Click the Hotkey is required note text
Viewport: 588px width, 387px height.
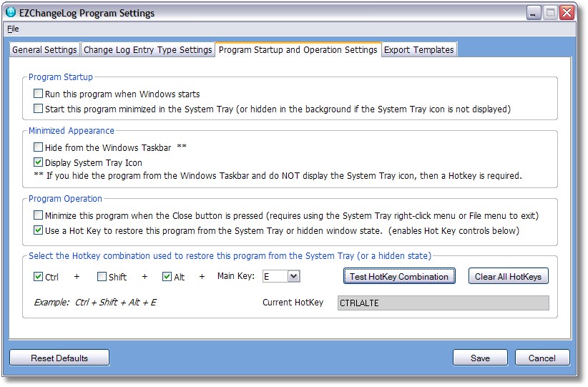[x=278, y=175]
